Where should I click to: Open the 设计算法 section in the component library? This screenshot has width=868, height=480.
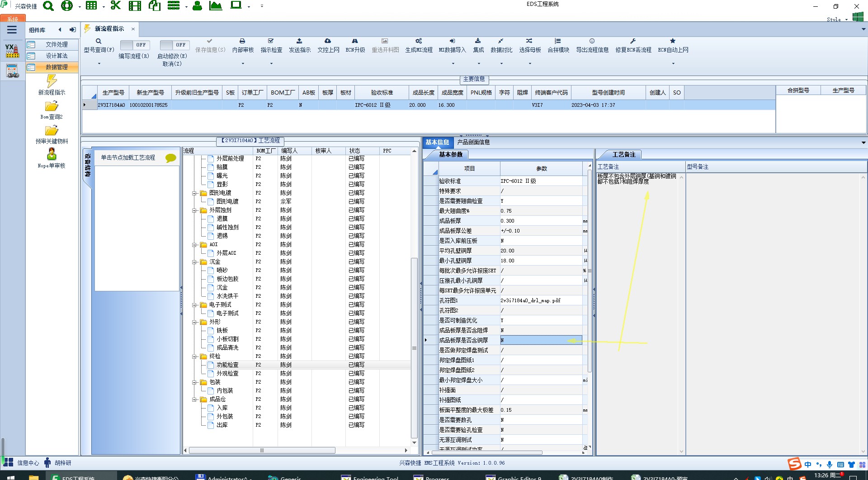click(x=52, y=56)
